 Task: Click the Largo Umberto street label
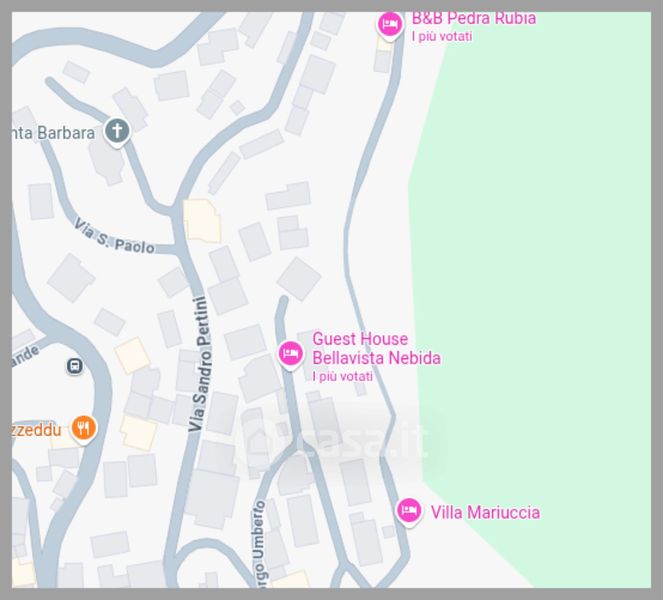point(260,545)
